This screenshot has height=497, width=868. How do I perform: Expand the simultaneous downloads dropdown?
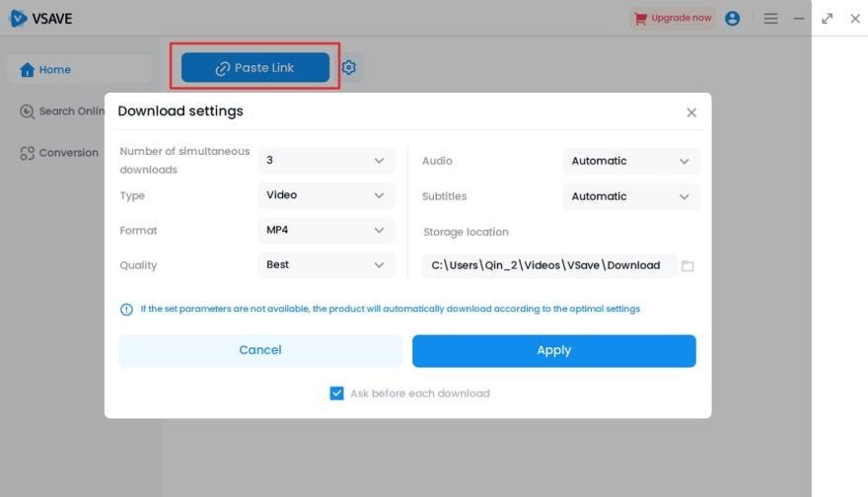325,161
